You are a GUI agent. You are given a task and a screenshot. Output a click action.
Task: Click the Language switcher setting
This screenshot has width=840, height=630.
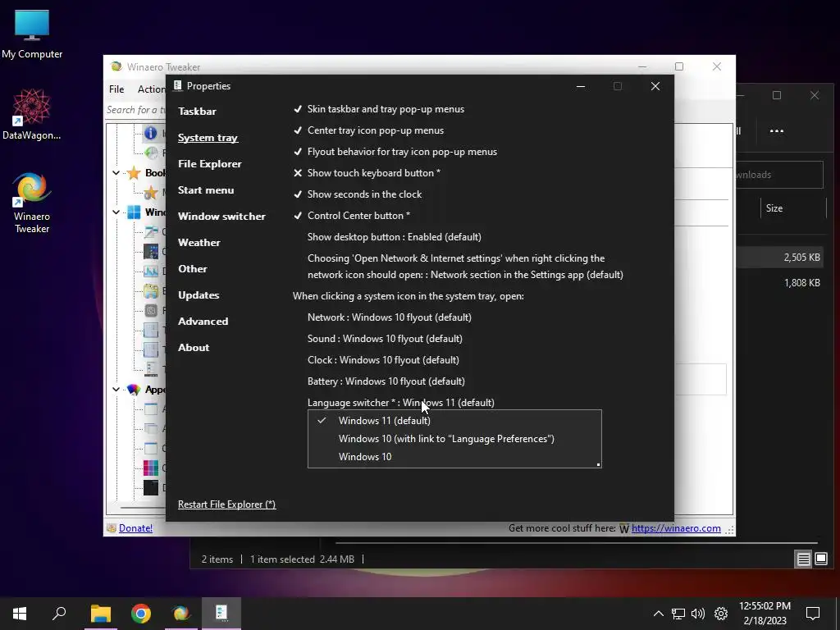(400, 402)
